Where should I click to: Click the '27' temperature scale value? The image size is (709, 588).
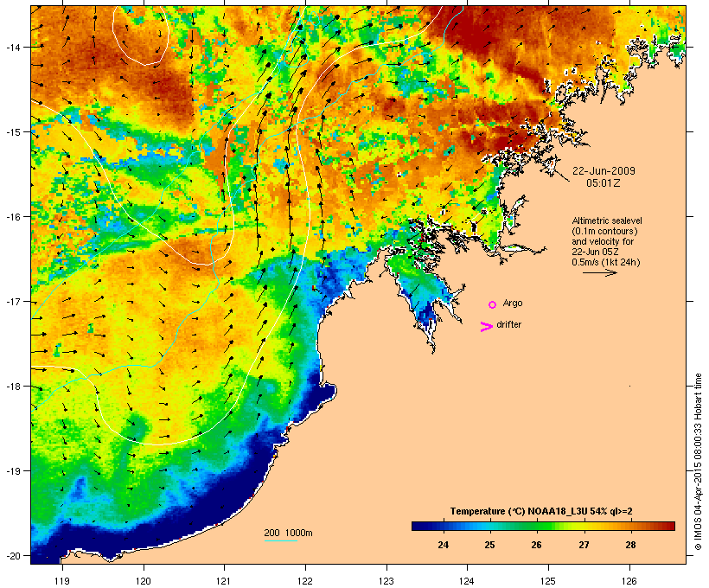tap(584, 545)
